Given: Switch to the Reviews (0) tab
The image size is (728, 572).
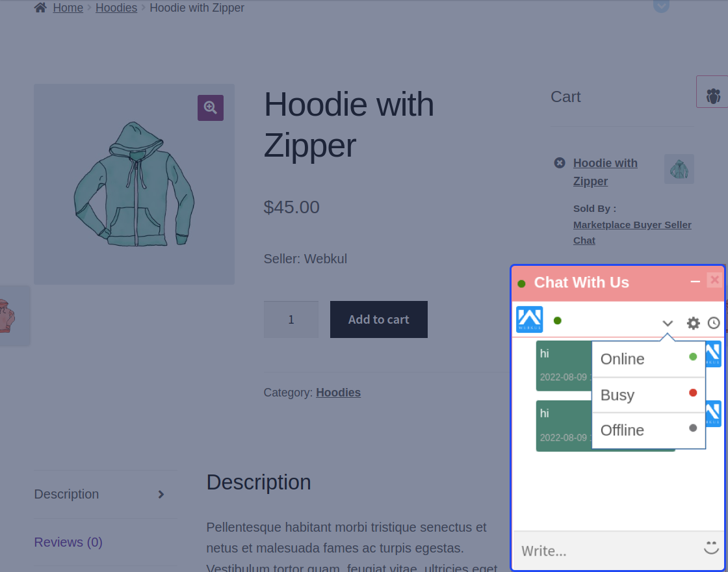Looking at the screenshot, I should [68, 541].
